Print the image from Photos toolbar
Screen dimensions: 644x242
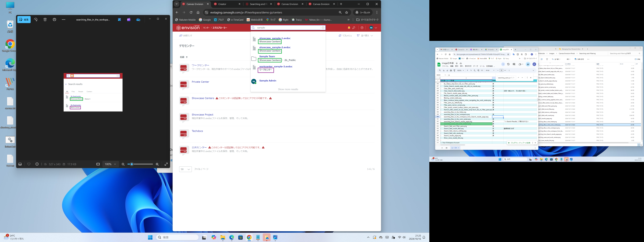[x=54, y=19]
